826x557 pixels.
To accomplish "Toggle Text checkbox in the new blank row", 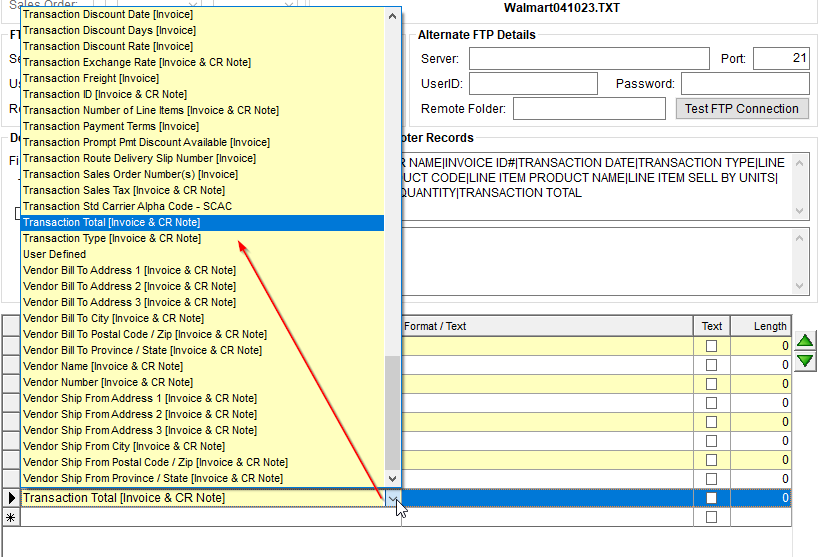I will 711,517.
